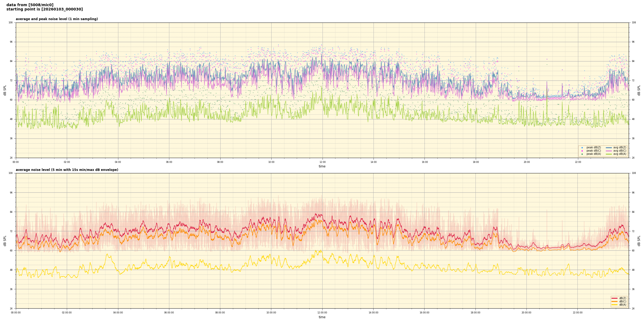The width and height of the screenshot is (644, 322).
Task: Click the 96 y-axis tick on top chart's left
Action: 11,42
